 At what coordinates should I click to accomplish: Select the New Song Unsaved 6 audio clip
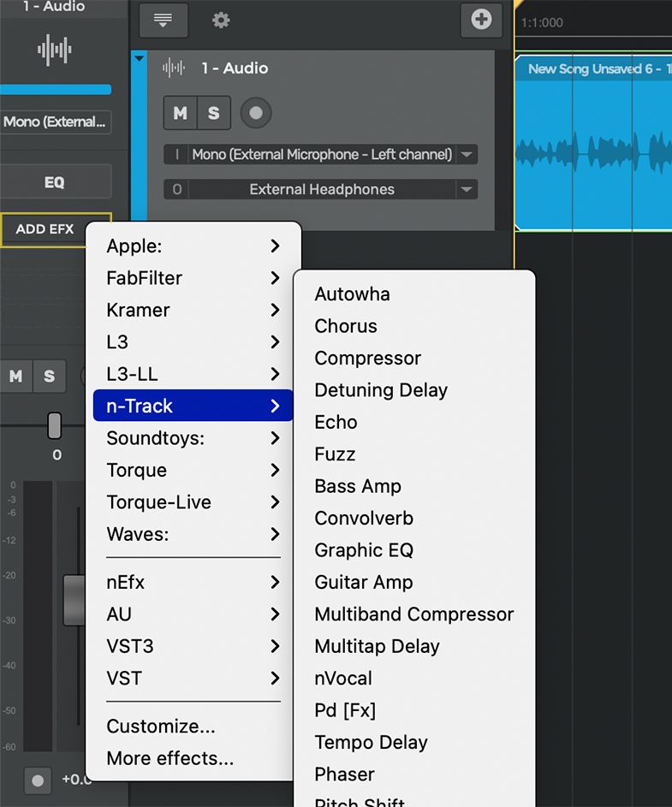(593, 143)
